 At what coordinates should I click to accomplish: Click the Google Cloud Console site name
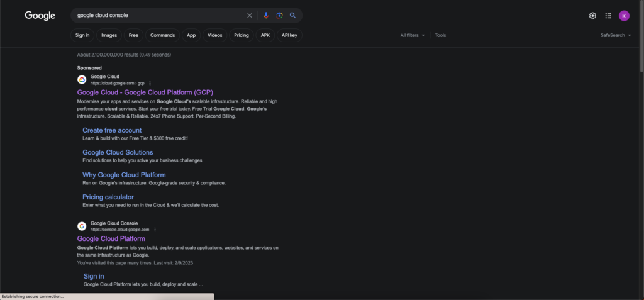(114, 223)
